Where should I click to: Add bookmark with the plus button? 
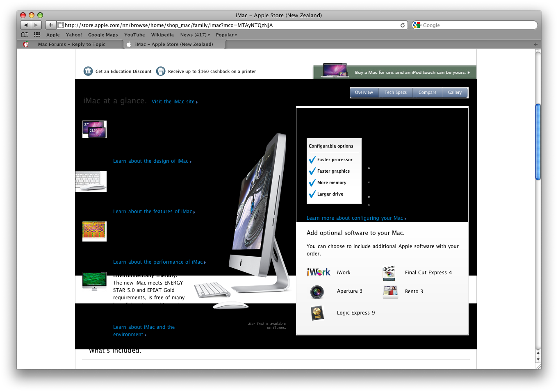point(50,25)
